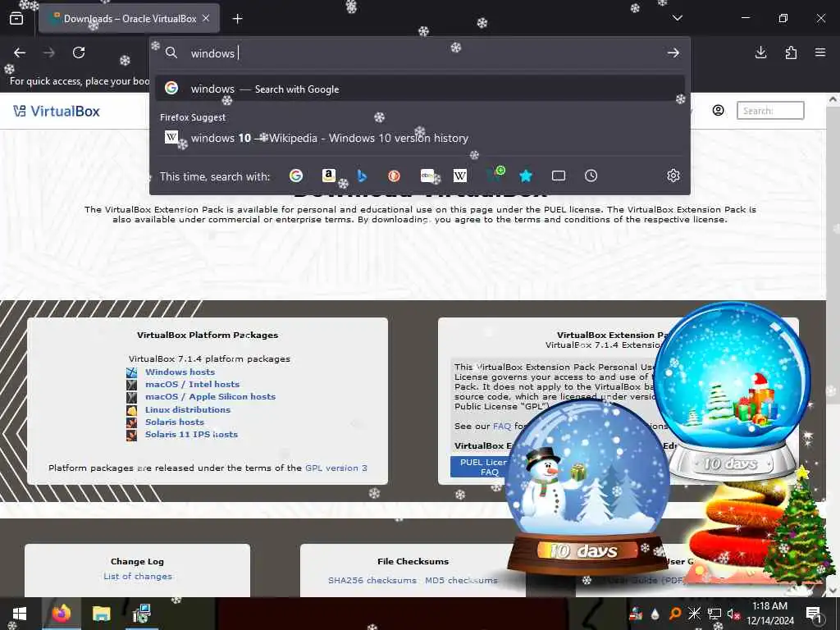Search in bookmarks using star icon
The width and height of the screenshot is (840, 630).
click(526, 176)
